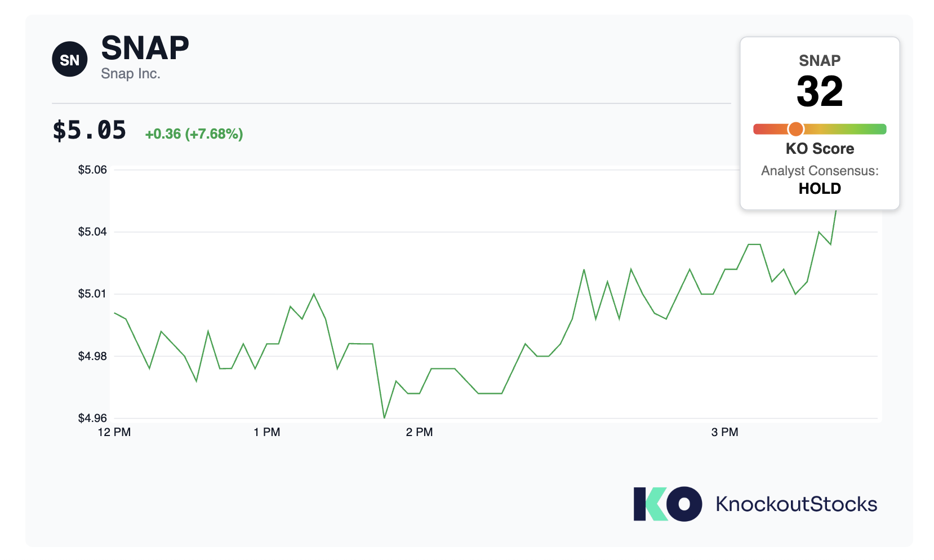The width and height of the screenshot is (934, 560).
Task: Click the $5.06 y-axis label
Action: click(92, 170)
